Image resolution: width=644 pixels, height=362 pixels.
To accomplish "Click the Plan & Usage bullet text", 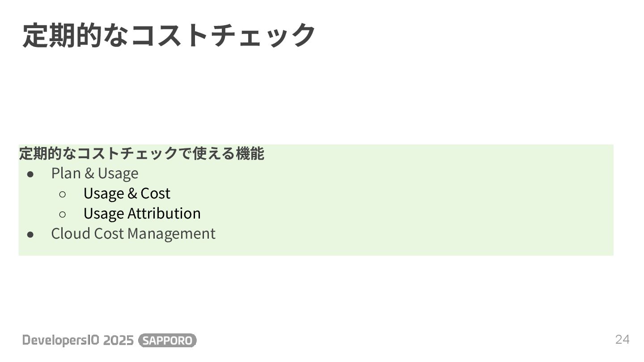I will [95, 173].
